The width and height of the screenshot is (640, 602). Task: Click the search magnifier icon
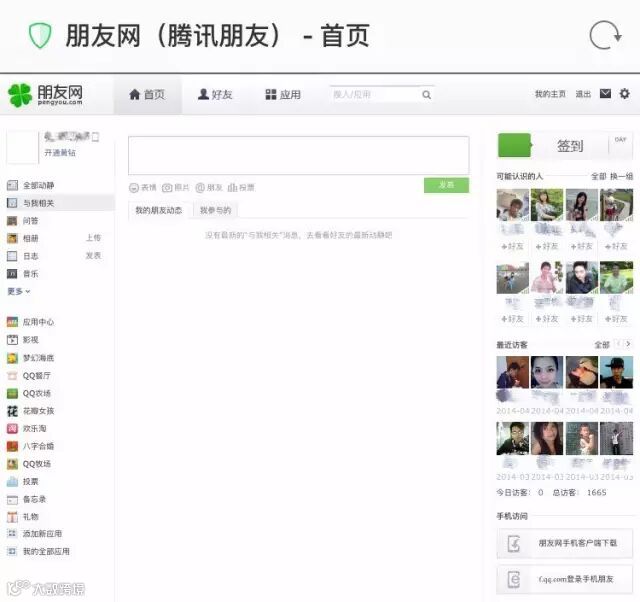(x=427, y=95)
